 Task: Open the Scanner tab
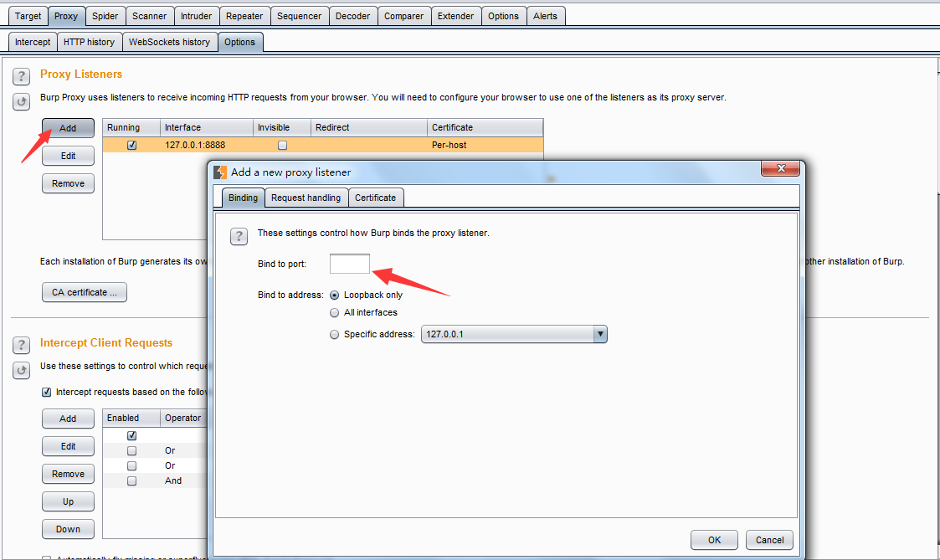point(149,16)
